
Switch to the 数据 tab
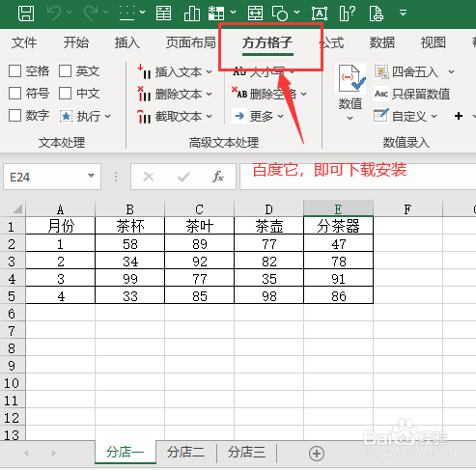point(382,42)
